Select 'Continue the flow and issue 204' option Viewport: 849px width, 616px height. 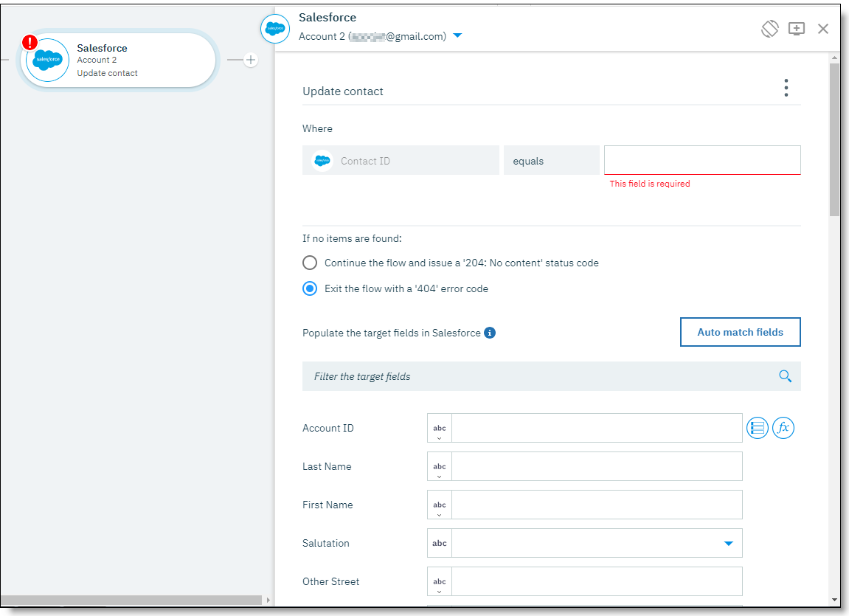(x=309, y=263)
